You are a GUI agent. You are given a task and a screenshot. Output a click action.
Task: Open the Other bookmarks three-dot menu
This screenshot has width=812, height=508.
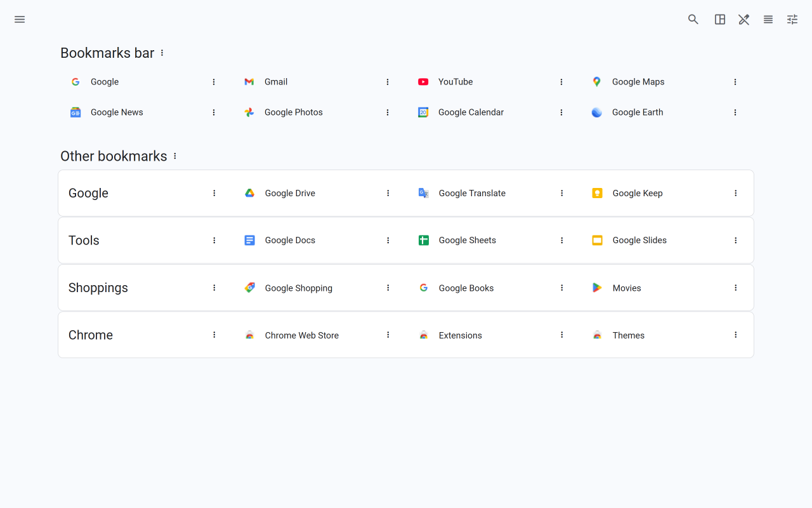175,156
